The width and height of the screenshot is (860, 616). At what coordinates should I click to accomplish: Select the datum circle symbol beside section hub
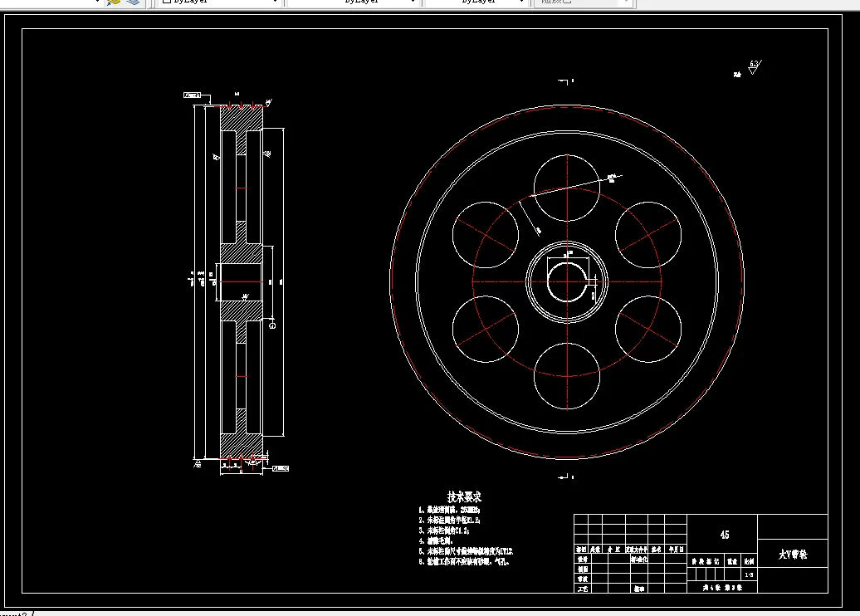pyautogui.click(x=272, y=325)
